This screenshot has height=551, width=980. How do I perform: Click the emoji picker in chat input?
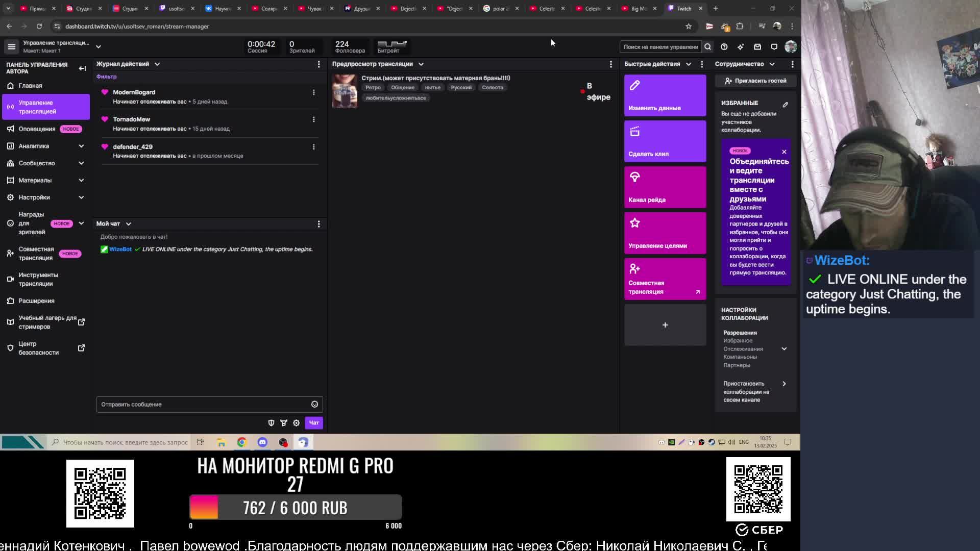[x=314, y=404]
